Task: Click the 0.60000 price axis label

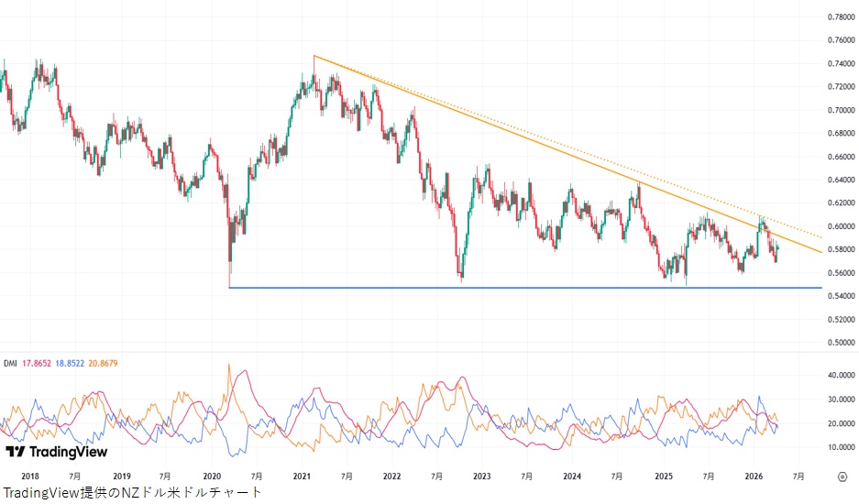Action: click(841, 226)
